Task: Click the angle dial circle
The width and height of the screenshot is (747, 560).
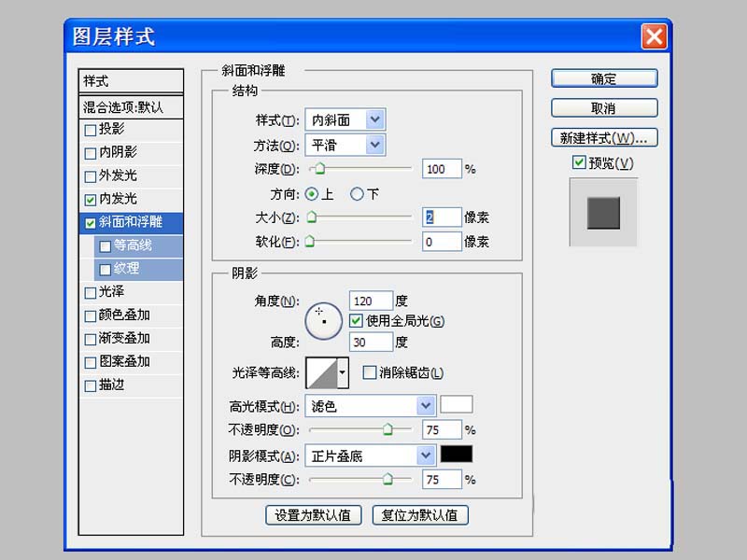Action: (x=323, y=320)
